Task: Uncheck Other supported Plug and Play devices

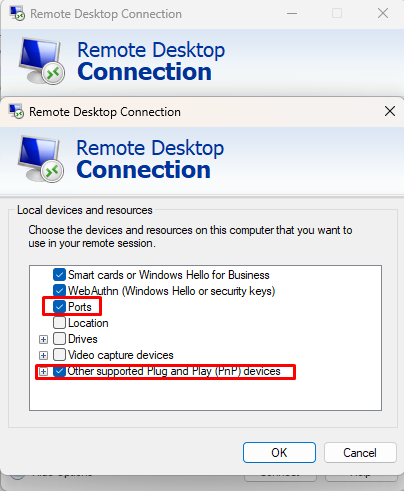Action: coord(59,371)
